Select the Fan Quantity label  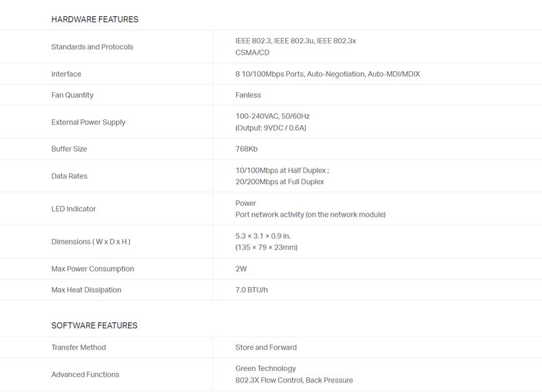click(x=72, y=95)
